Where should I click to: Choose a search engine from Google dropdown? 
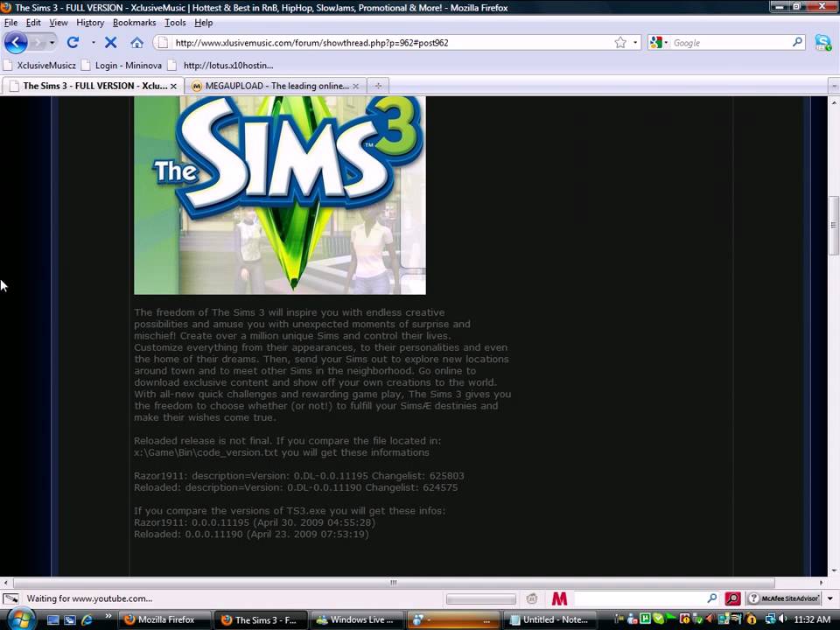pyautogui.click(x=658, y=42)
